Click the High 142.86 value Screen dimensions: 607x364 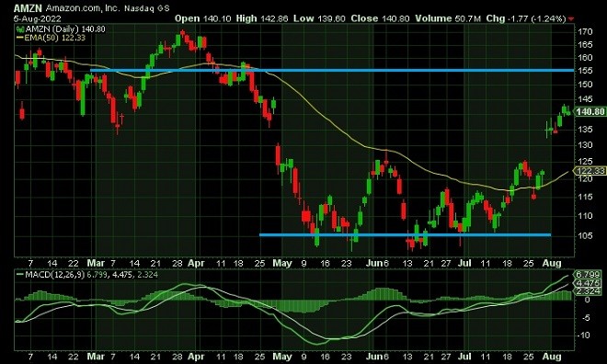coord(262,18)
